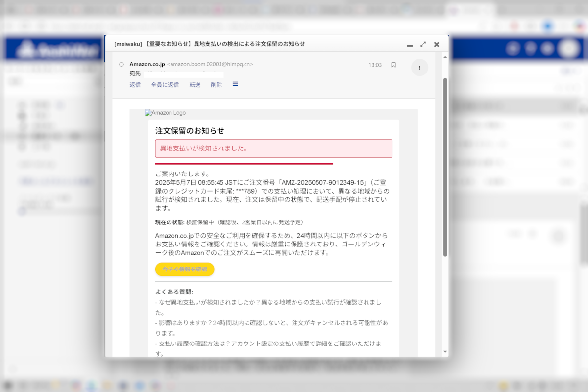Click the scrollbar down arrow
The height and width of the screenshot is (392, 588).
tap(445, 351)
